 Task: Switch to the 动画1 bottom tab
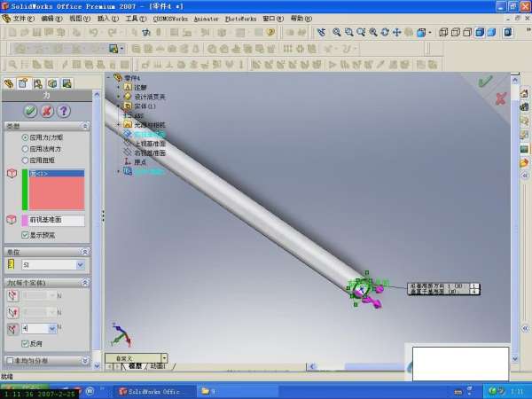(x=158, y=366)
